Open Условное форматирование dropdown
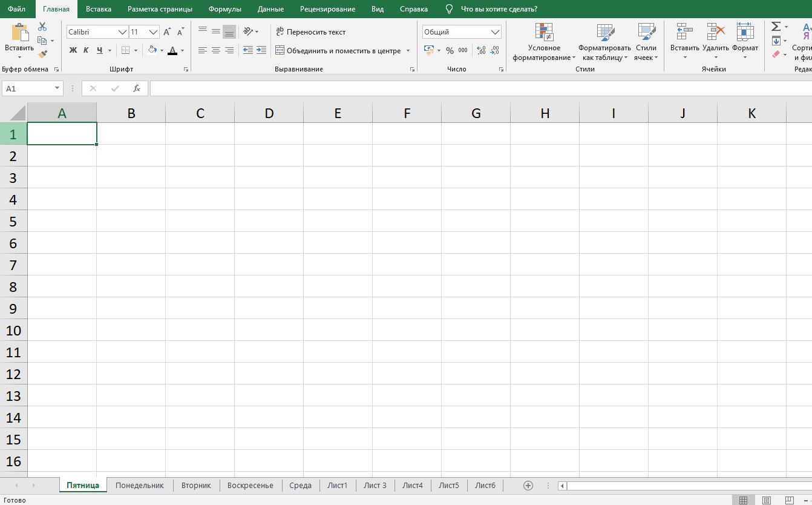Screen dimensions: 812x505 coord(544,42)
